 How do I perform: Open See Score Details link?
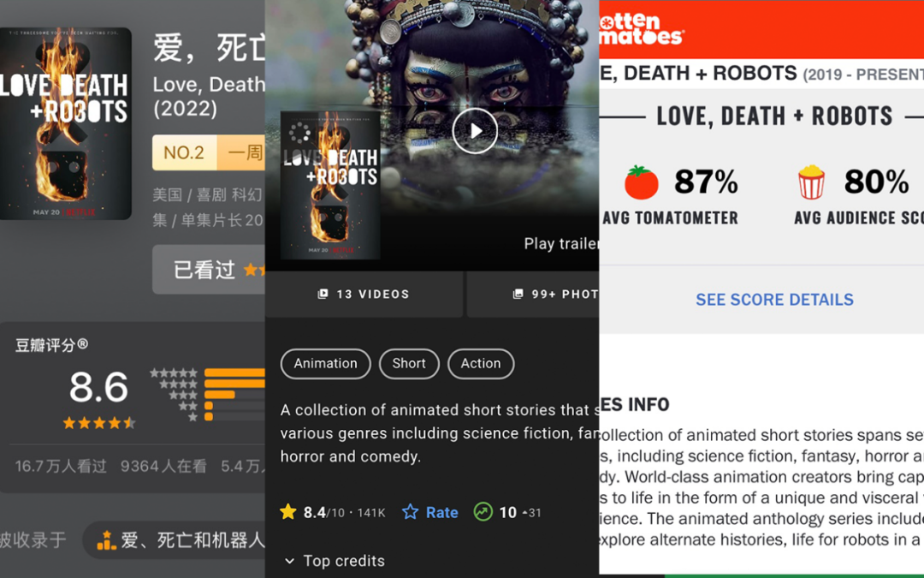coord(774,300)
